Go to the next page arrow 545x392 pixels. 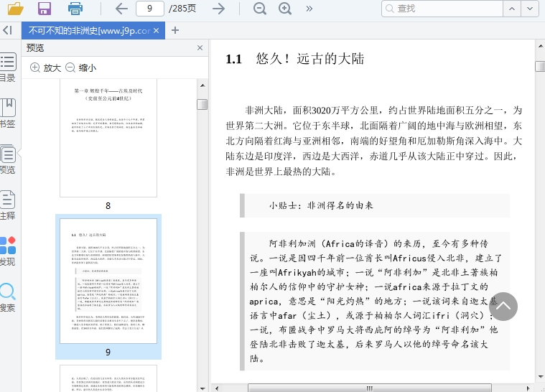tap(218, 9)
